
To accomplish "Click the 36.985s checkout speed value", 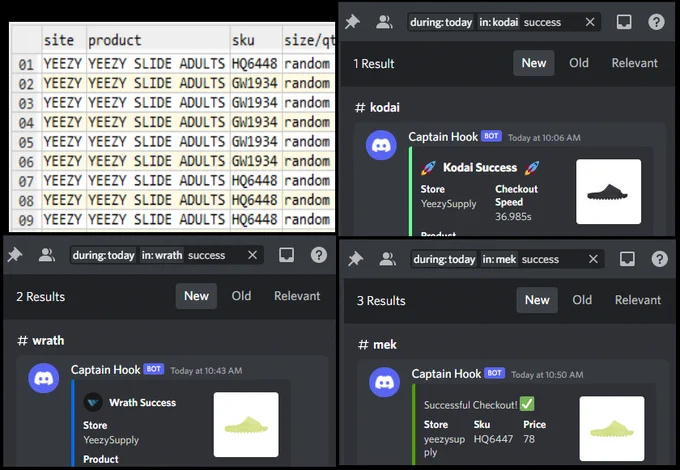I will (x=513, y=216).
